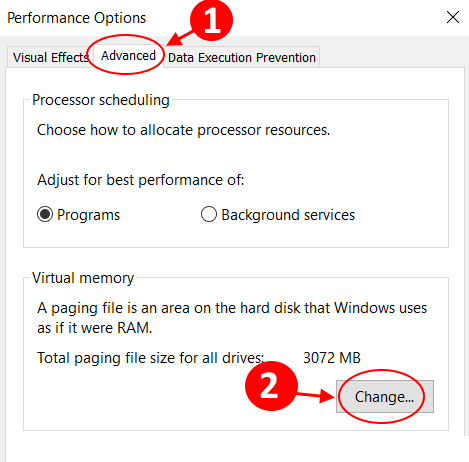Select the Programs radio button

(x=45, y=214)
